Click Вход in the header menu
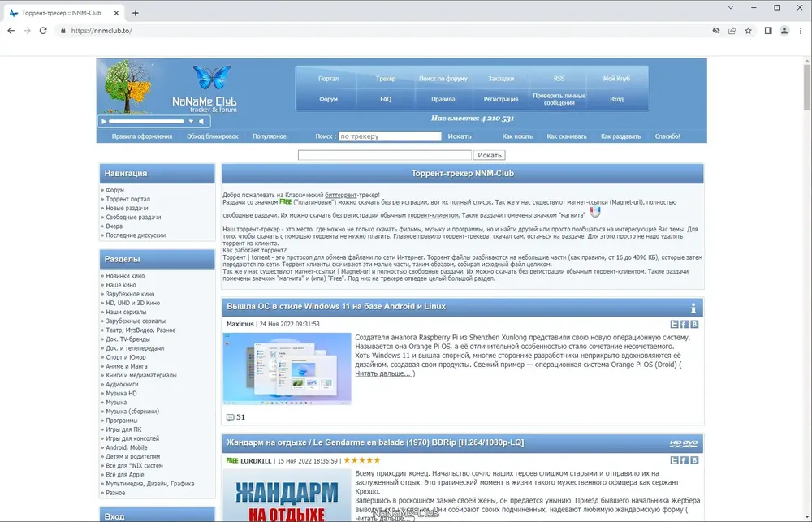Image resolution: width=812 pixels, height=522 pixels. pyautogui.click(x=616, y=99)
